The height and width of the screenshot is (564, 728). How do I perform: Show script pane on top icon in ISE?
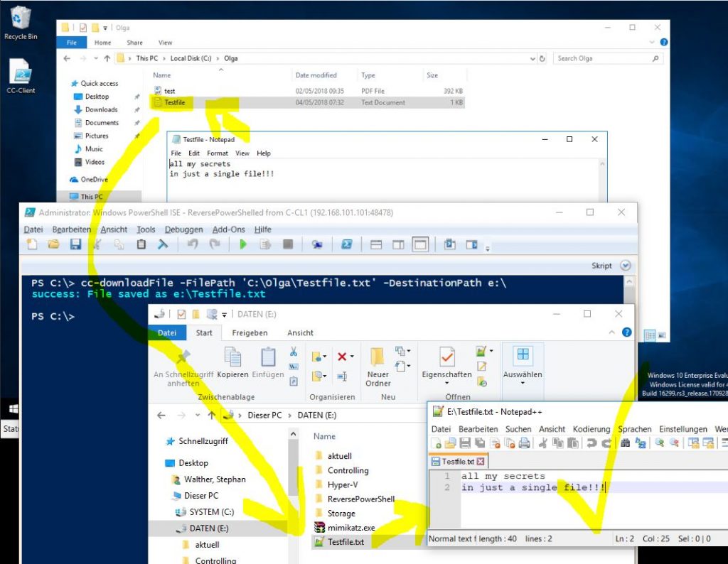click(376, 244)
